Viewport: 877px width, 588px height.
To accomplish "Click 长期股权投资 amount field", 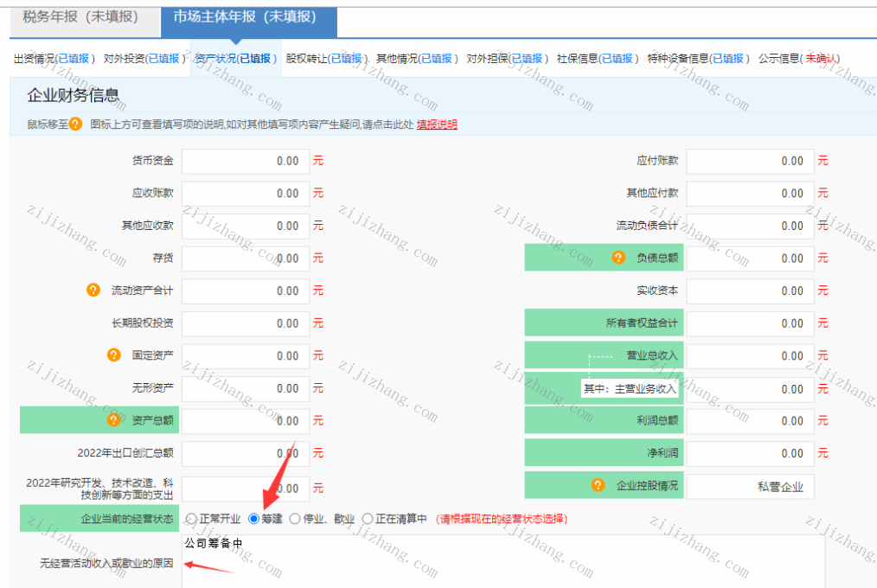I will pyautogui.click(x=246, y=323).
